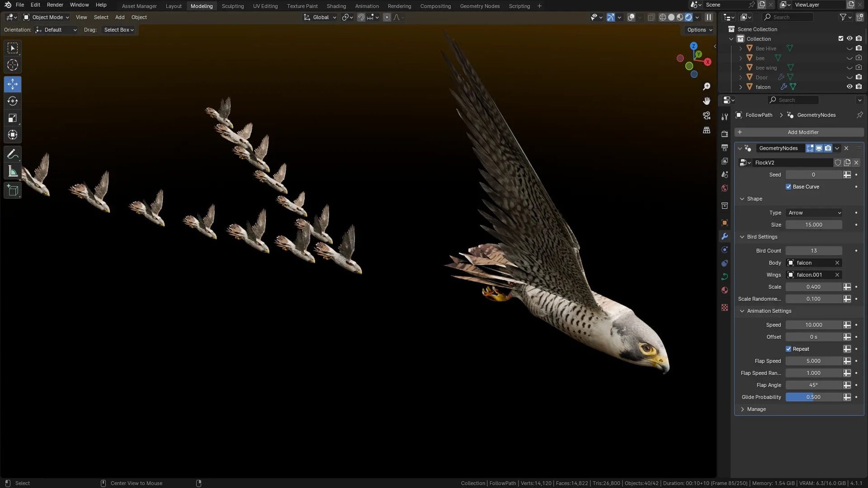The height and width of the screenshot is (488, 868).
Task: Select the Measure tool
Action: pos(13,171)
